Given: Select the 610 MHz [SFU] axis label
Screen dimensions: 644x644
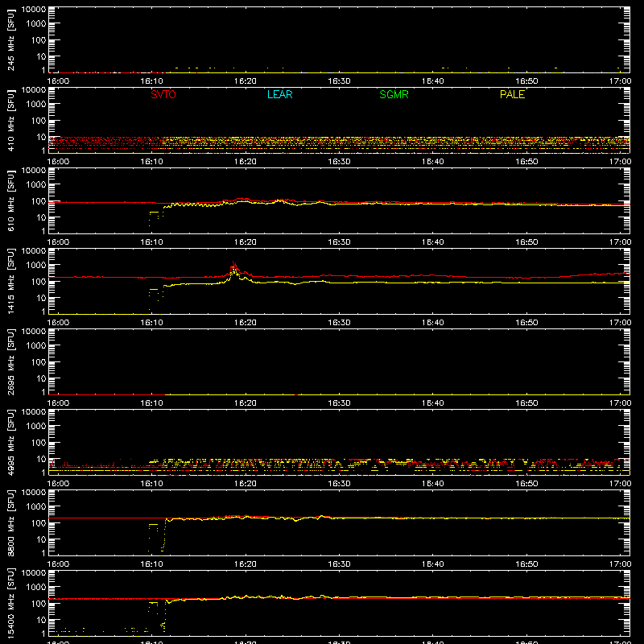Looking at the screenshot, I should click(x=10, y=200).
